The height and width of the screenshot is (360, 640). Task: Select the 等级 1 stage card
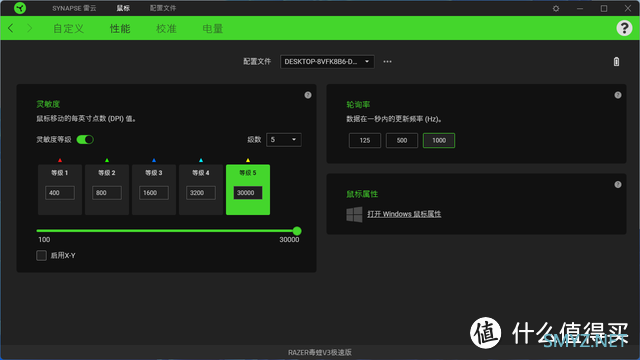[x=60, y=190]
